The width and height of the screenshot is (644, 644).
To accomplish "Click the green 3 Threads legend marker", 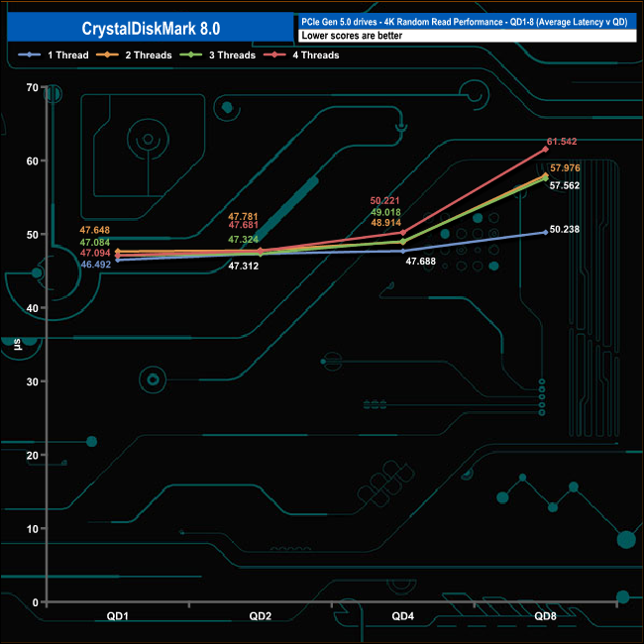I will tap(190, 54).
